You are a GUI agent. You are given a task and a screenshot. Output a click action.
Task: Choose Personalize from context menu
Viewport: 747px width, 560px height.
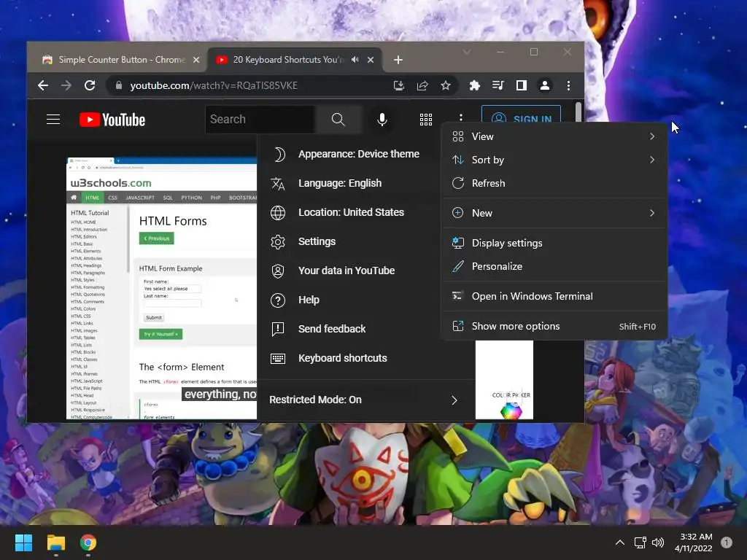click(554, 266)
